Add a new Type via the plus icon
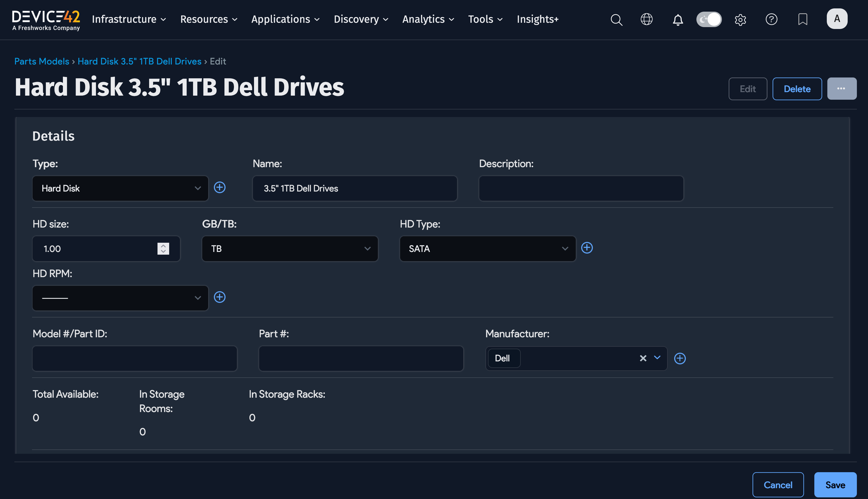Viewport: 868px width, 499px height. (x=220, y=187)
